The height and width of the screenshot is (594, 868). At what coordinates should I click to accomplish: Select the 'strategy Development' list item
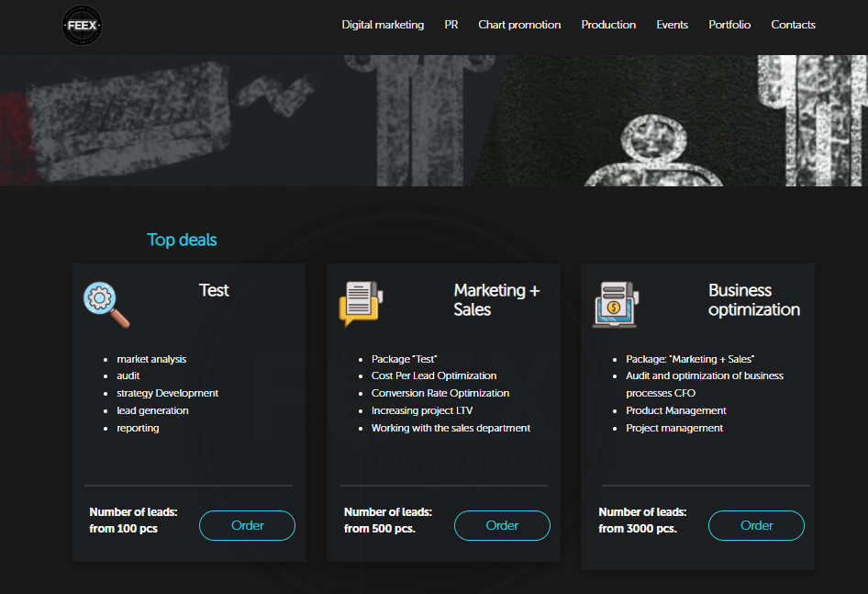pyautogui.click(x=167, y=393)
